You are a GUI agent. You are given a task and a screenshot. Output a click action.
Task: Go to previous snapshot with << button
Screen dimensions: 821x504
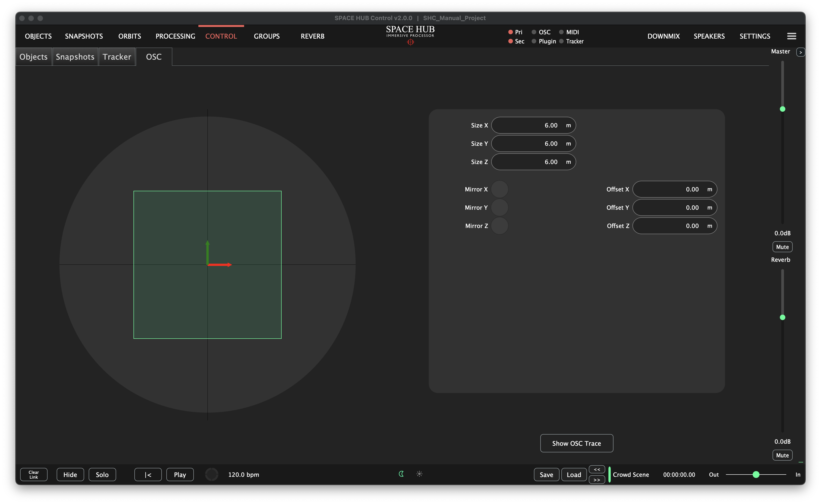[x=597, y=469]
